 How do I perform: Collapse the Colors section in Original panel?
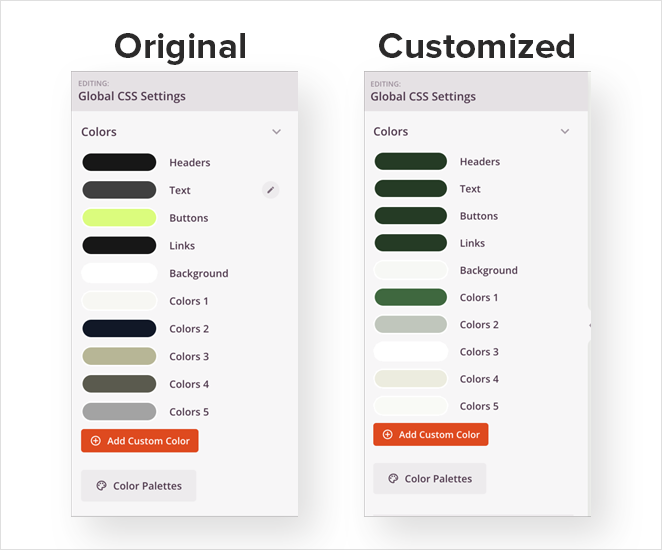pyautogui.click(x=276, y=132)
